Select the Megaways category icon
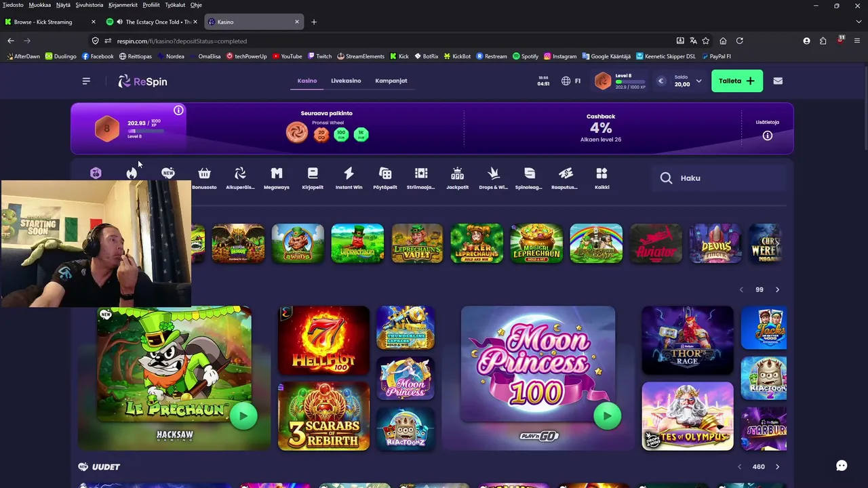This screenshot has width=868, height=488. pyautogui.click(x=277, y=178)
